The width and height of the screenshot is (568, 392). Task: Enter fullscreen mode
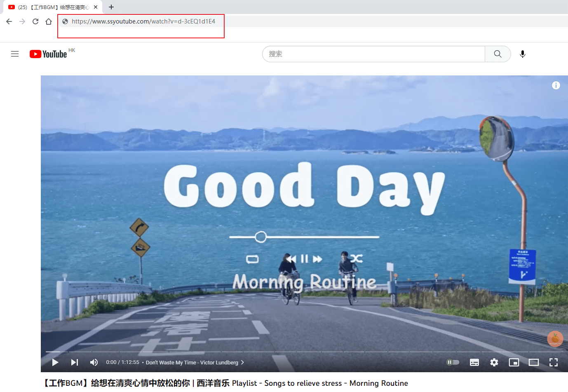[x=554, y=362]
